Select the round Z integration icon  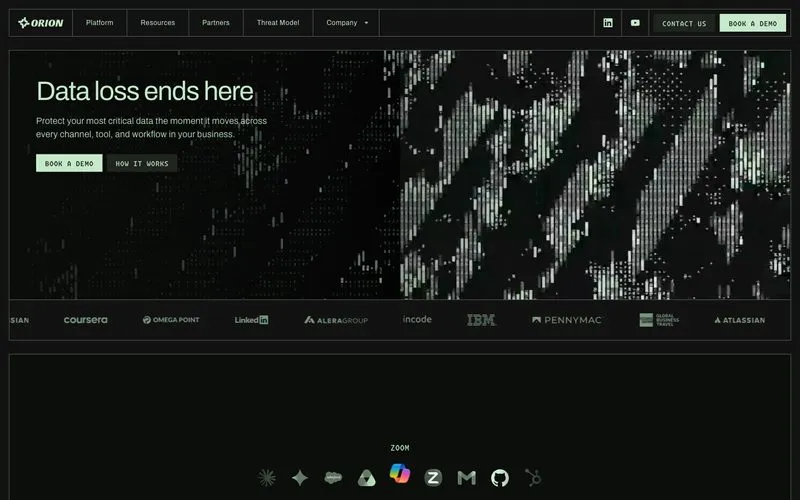[433, 478]
